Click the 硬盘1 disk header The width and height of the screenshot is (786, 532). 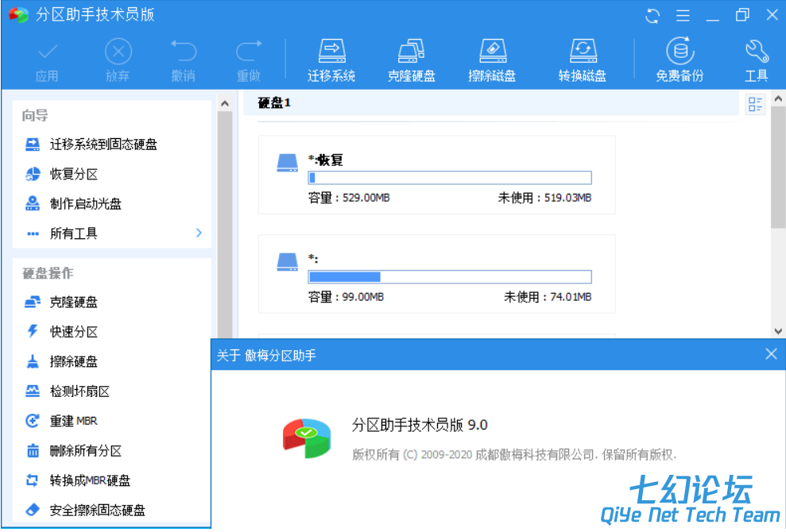(490, 103)
